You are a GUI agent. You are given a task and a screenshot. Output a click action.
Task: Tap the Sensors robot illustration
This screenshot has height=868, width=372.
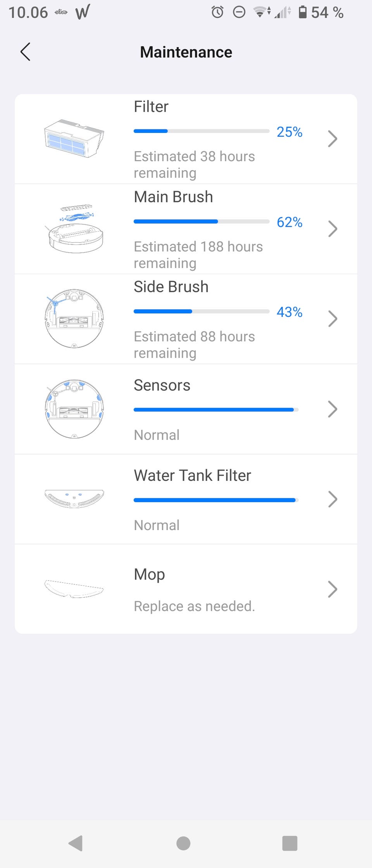click(x=74, y=409)
